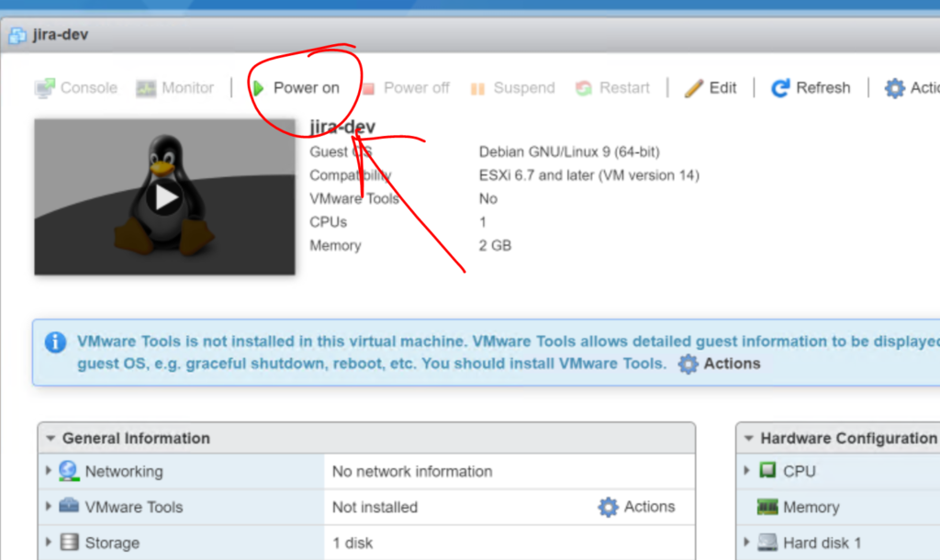Click the Storage disk stack icon
Screen dimensions: 940x560
69,542
